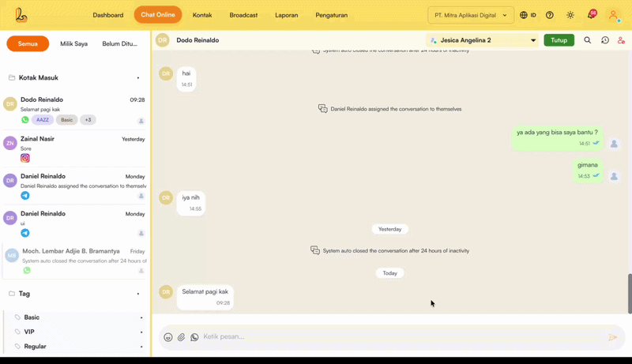Open the emoji picker in message box

168,337
